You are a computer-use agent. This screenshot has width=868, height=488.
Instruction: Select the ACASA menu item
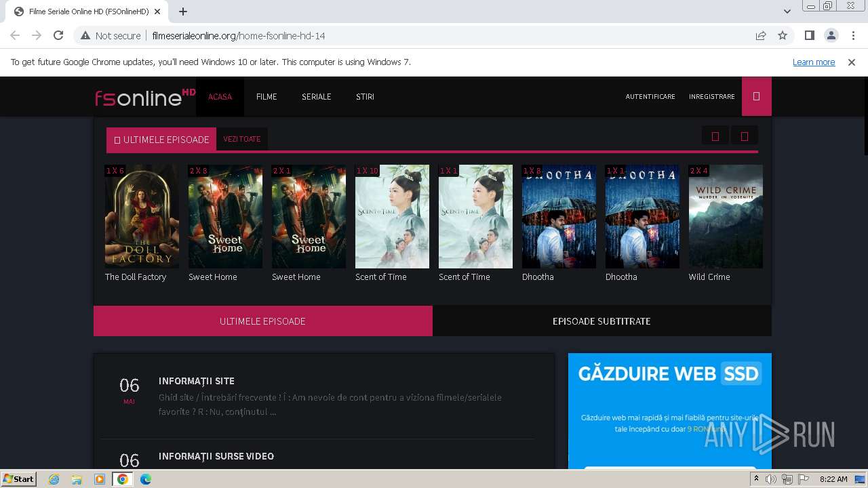coord(220,96)
